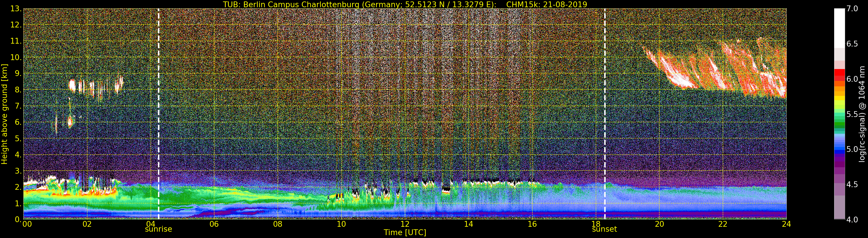This screenshot has width=868, height=238.
Task: Click height-axis tick label '8.'
Action: (18, 90)
